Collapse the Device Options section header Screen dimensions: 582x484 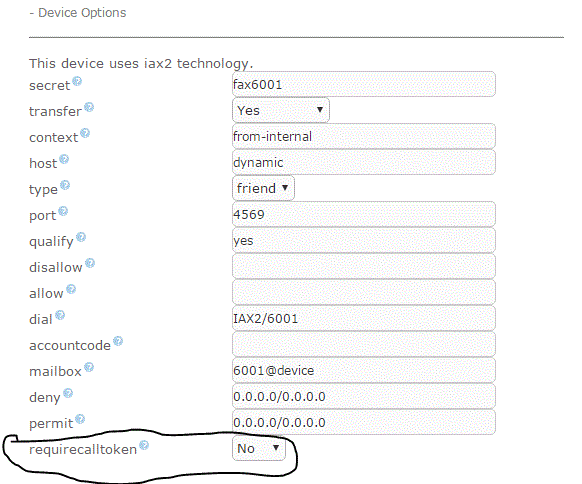pyautogui.click(x=78, y=13)
